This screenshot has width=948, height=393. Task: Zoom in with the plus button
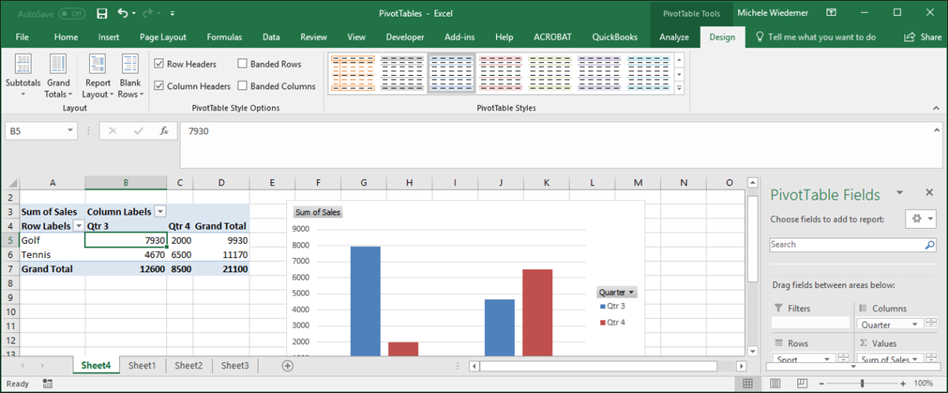903,383
